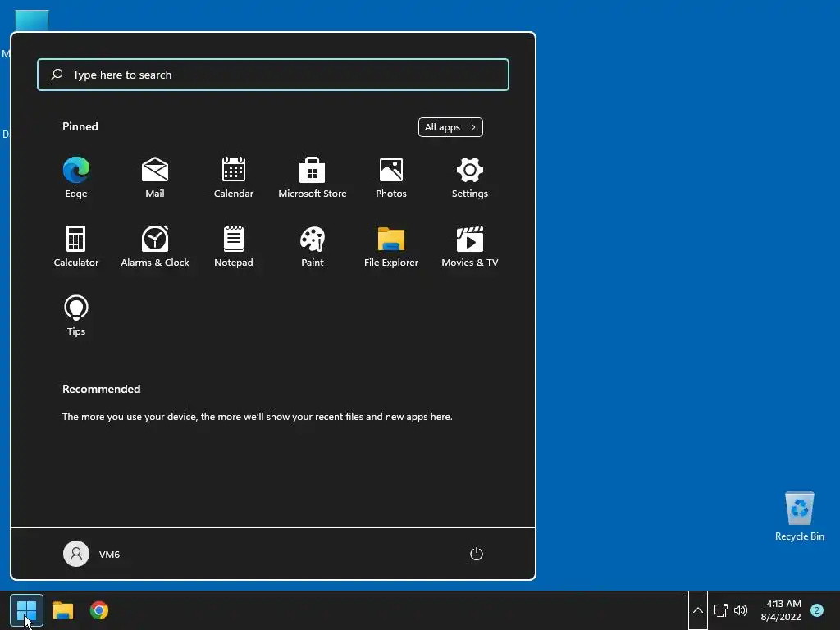
Task: Click the Start button on taskbar
Action: click(26, 610)
